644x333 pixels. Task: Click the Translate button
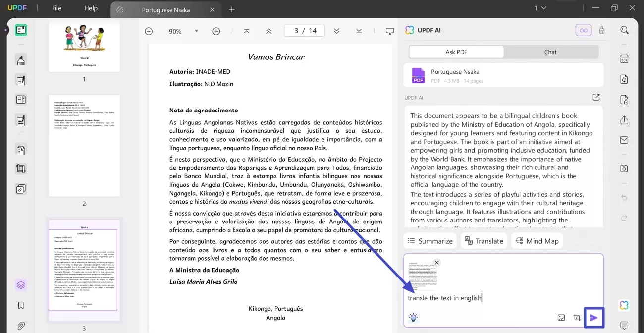pos(484,241)
